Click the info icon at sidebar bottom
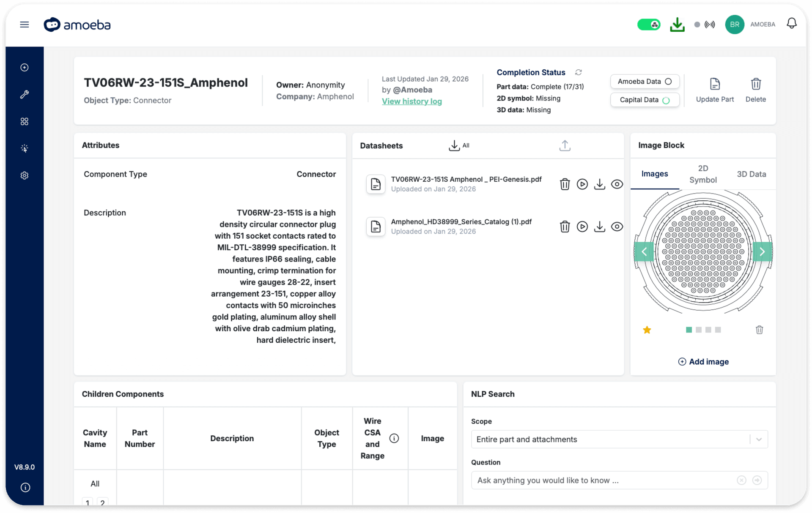 25,487
